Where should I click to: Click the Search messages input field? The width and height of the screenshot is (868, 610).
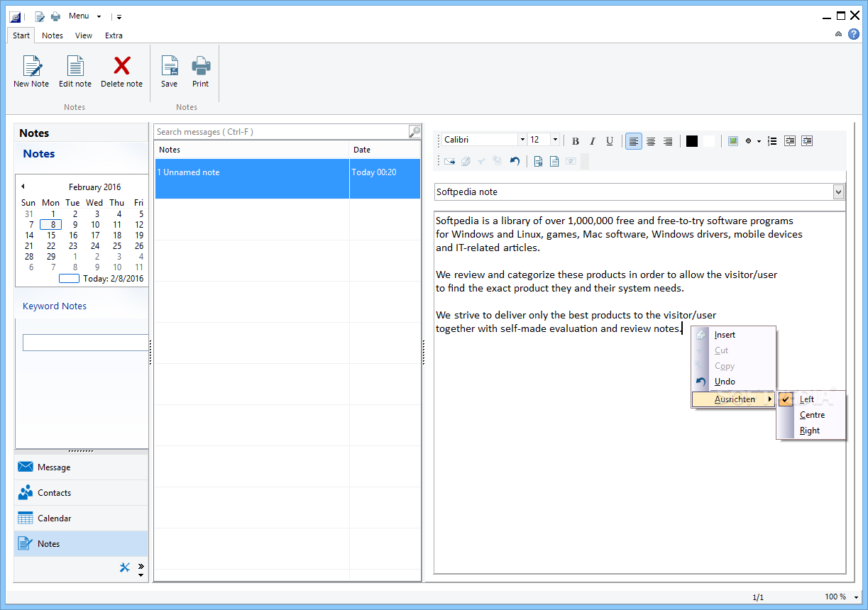281,132
